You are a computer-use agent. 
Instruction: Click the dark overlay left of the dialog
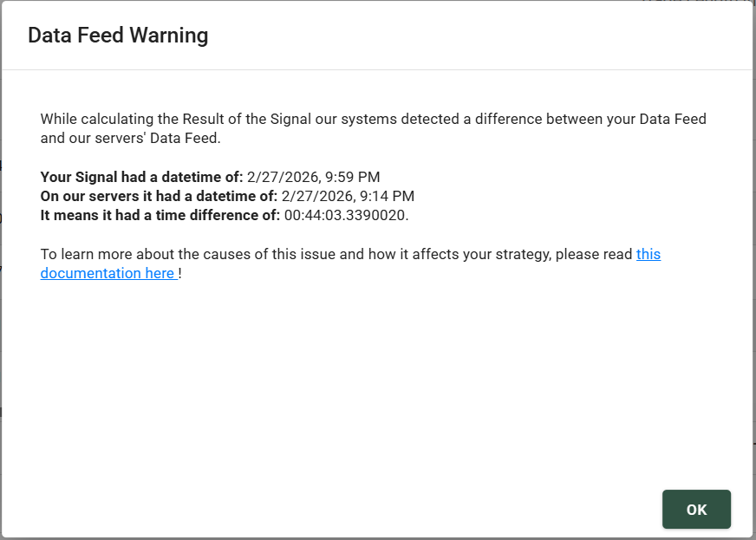[3, 260]
